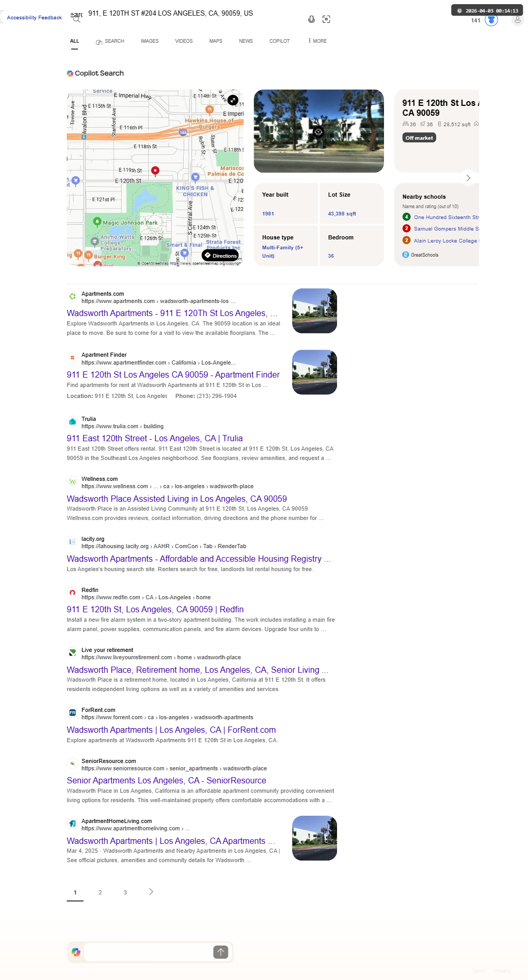Open Wadsworth Apartments ForRent.com result
The image size is (528, 980).
(172, 730)
